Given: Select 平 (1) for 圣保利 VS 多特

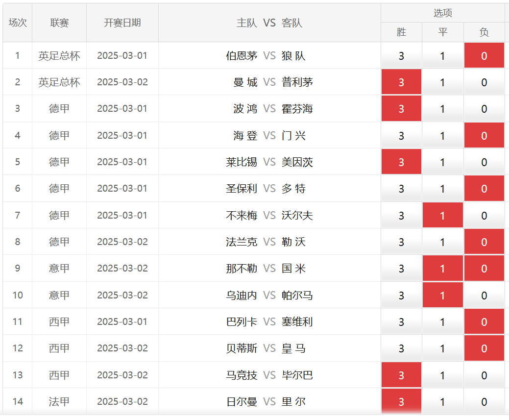Looking at the screenshot, I should (x=442, y=188).
